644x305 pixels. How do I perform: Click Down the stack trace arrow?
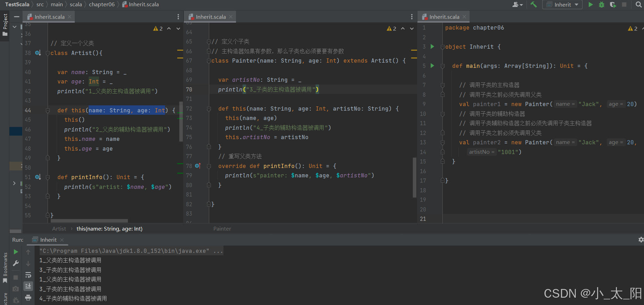point(28,264)
